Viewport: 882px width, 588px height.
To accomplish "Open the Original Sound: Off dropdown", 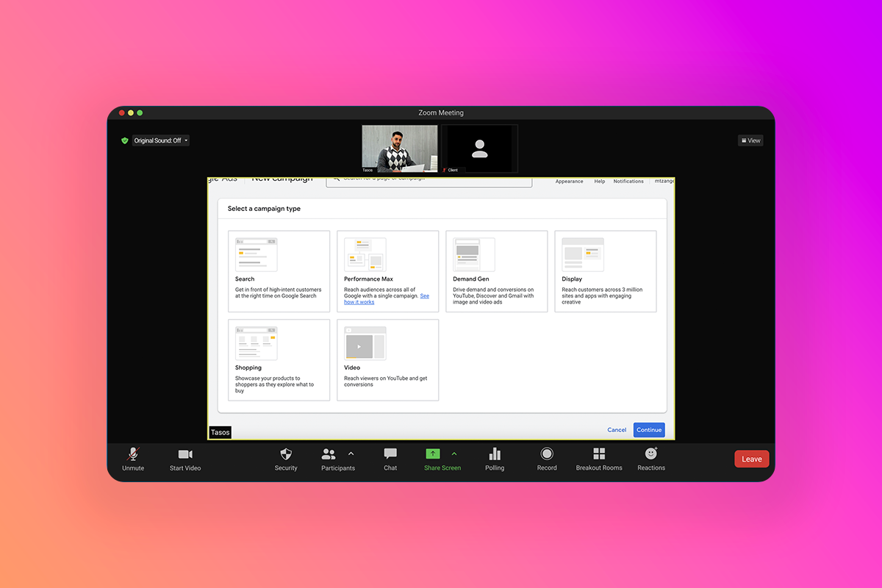I will [160, 140].
